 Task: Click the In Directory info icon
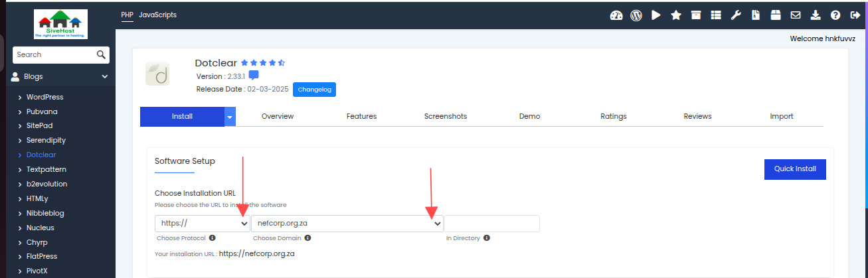coord(487,238)
